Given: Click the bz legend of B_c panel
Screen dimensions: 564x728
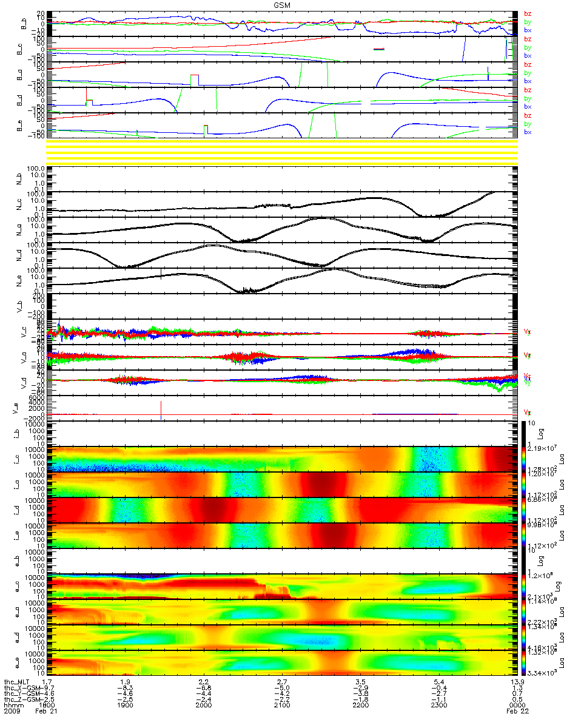Looking at the screenshot, I should (528, 39).
